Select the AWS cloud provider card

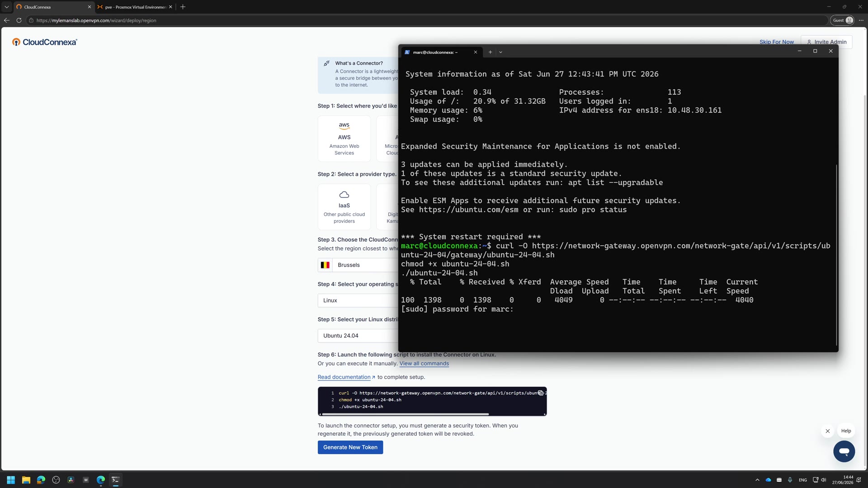[344, 139]
